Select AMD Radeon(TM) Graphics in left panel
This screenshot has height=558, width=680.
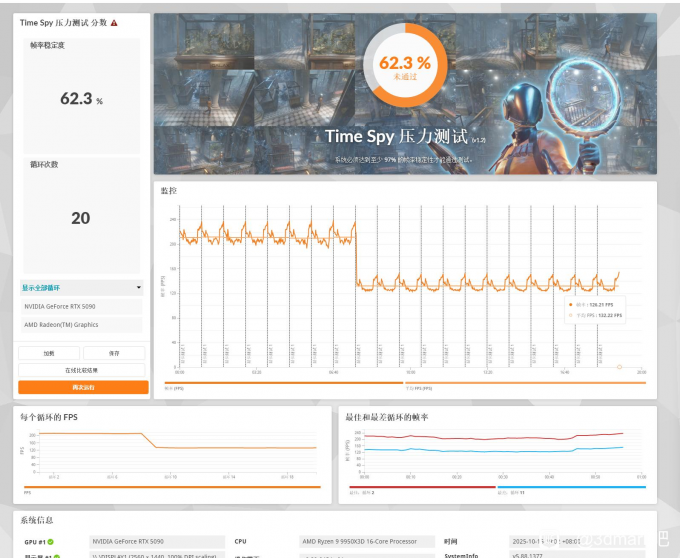coord(82,325)
